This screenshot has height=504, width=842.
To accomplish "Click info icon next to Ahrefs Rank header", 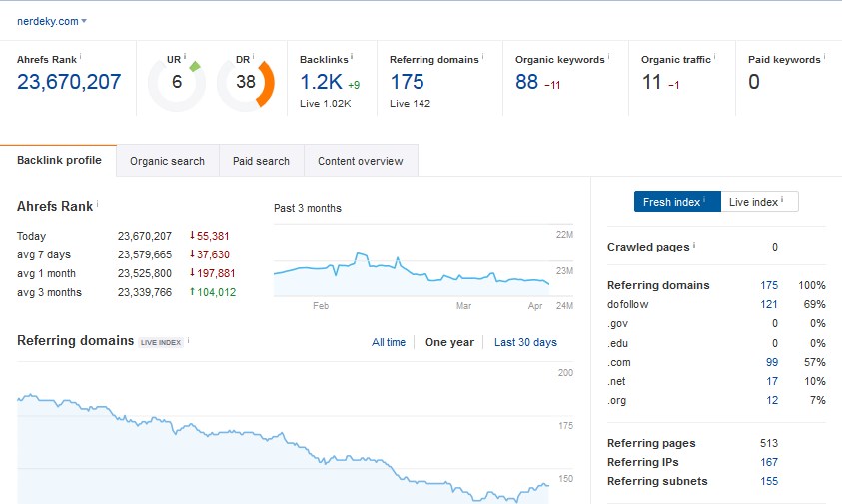I will pos(81,56).
